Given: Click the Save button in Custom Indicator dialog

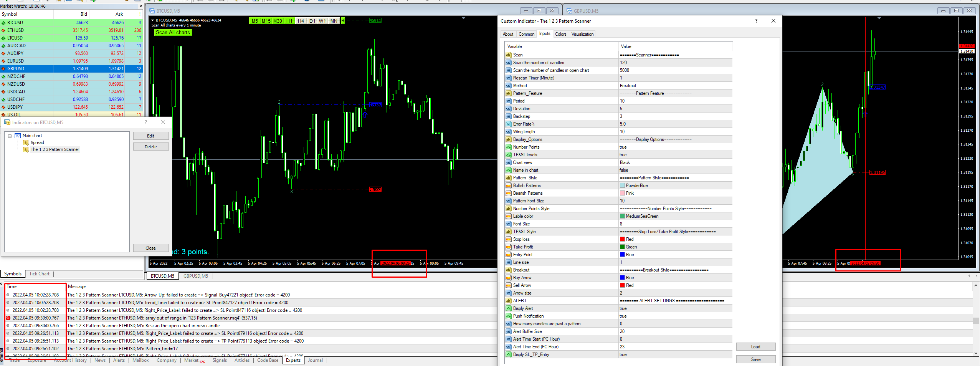Looking at the screenshot, I should 756,359.
